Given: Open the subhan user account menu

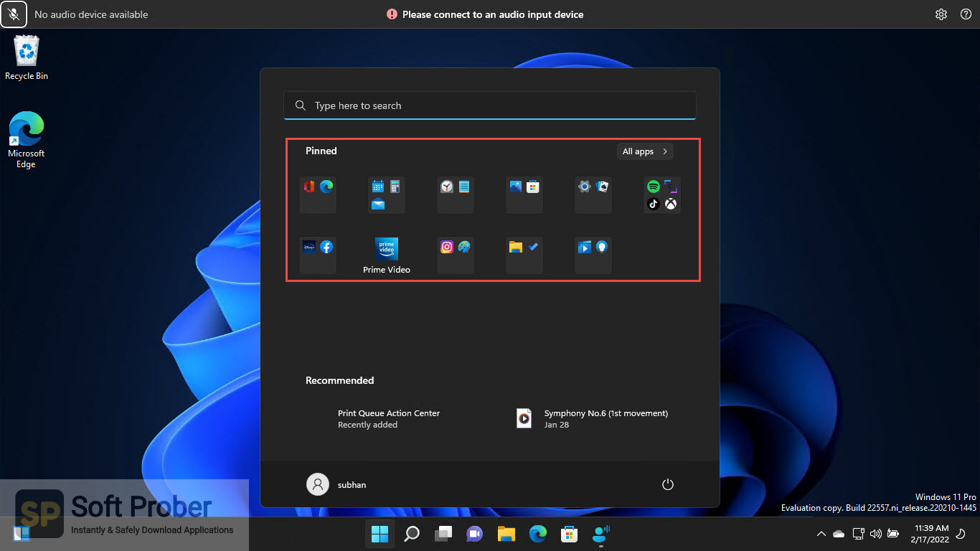Looking at the screenshot, I should [336, 484].
